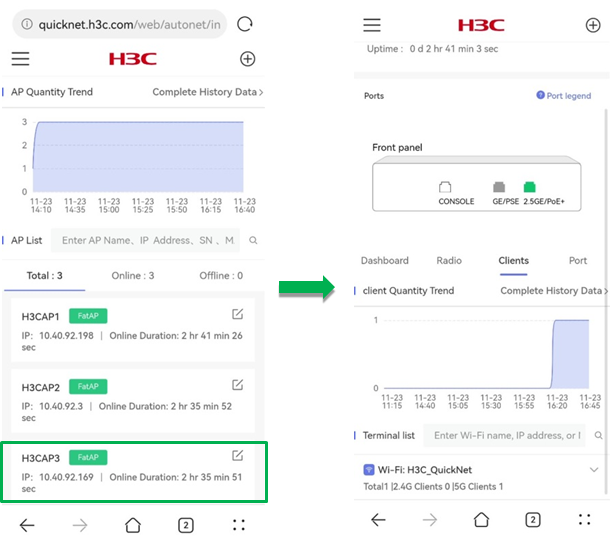Go back in right browser navigation bar
The image size is (610, 544).
pyautogui.click(x=378, y=519)
